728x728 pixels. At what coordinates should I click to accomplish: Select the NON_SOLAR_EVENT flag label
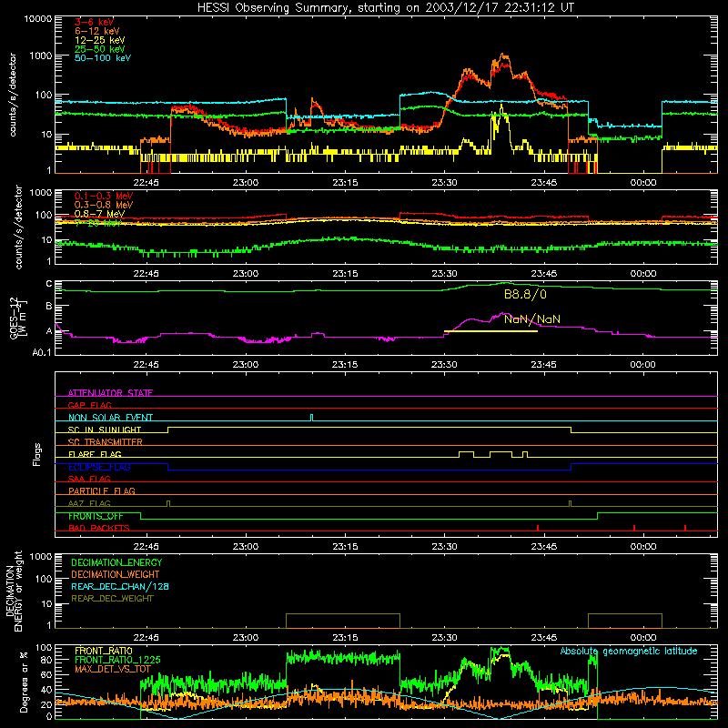coord(110,418)
